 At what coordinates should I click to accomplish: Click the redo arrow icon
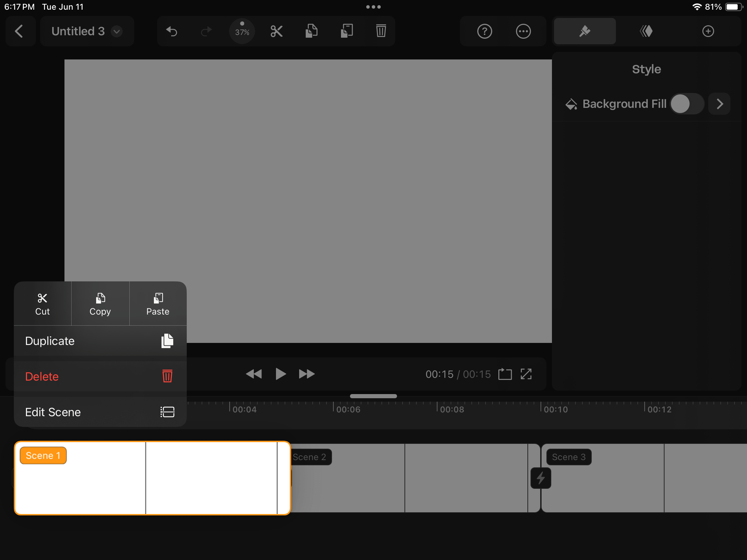point(206,31)
